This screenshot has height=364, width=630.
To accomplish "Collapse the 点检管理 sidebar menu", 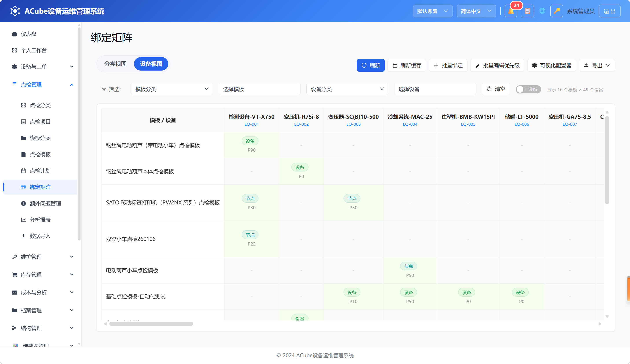I will click(40, 84).
